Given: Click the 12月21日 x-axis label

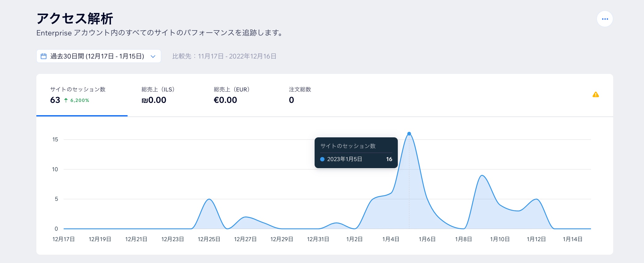Looking at the screenshot, I should tap(136, 239).
